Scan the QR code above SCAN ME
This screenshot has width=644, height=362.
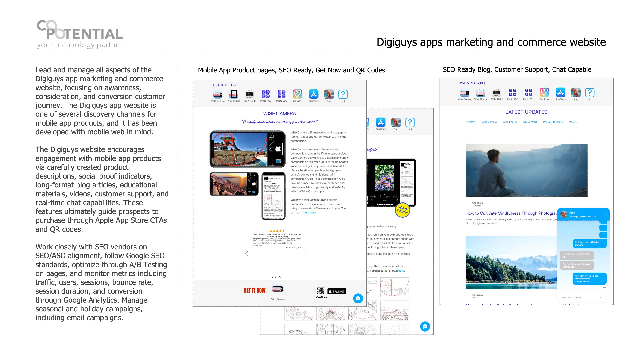pyautogui.click(x=320, y=291)
